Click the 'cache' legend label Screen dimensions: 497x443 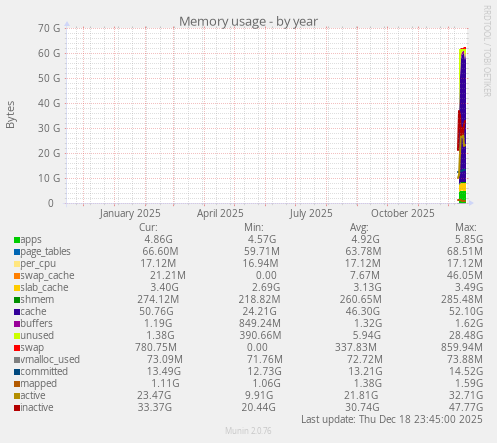(x=33, y=312)
